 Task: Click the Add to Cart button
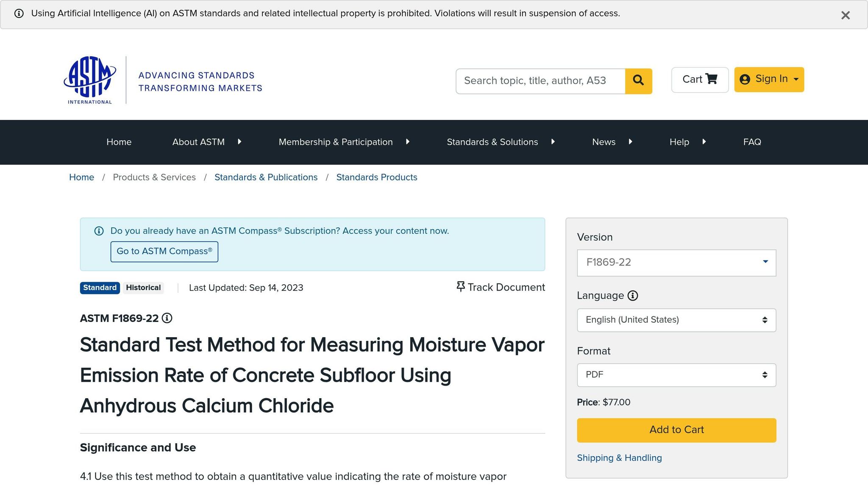tap(676, 430)
